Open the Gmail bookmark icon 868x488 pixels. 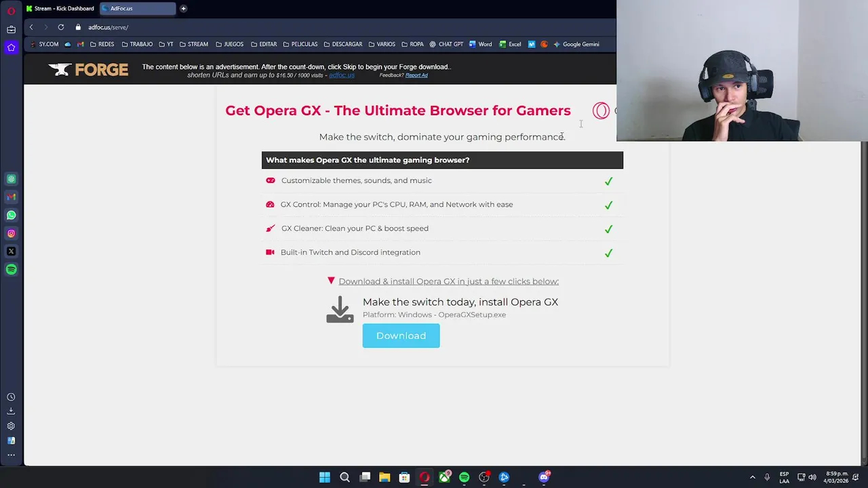(81, 44)
